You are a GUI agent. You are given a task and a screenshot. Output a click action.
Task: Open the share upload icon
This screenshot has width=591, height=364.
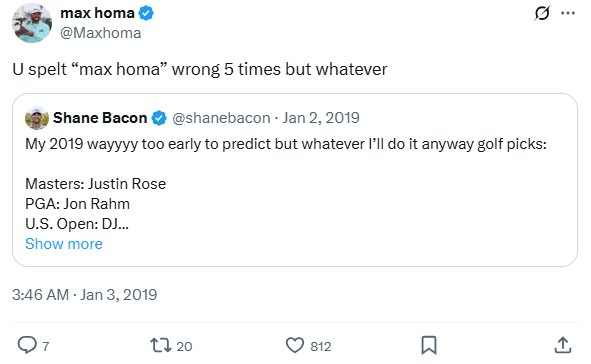(563, 345)
